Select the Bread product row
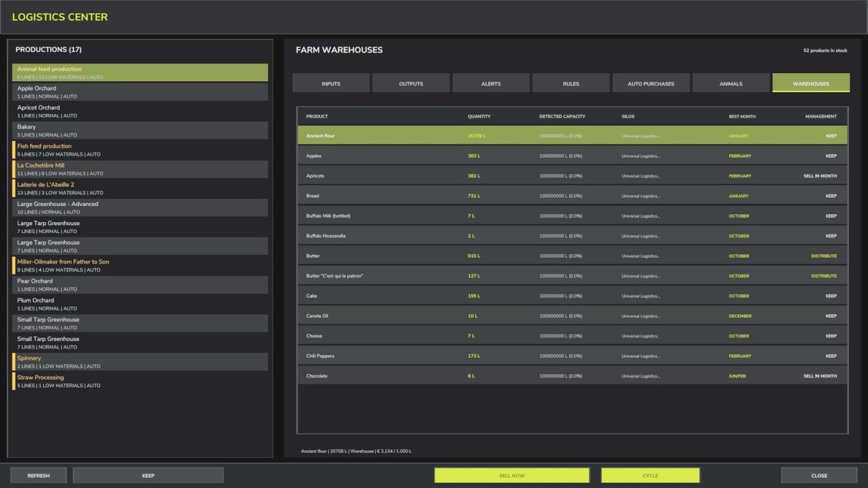868x488 pixels. point(572,196)
